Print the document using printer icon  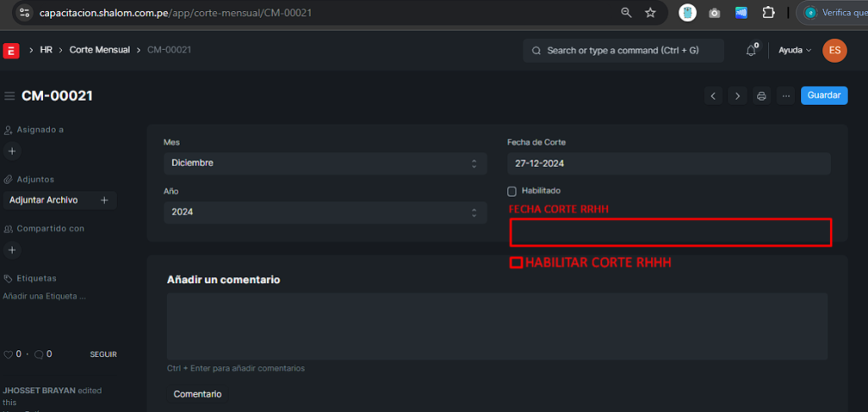point(762,96)
